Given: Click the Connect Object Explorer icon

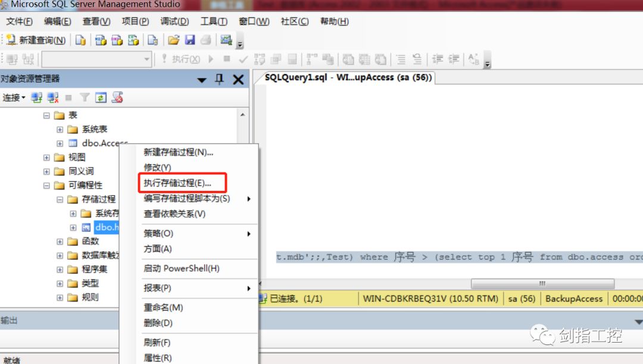Looking at the screenshot, I should pyautogui.click(x=36, y=98).
